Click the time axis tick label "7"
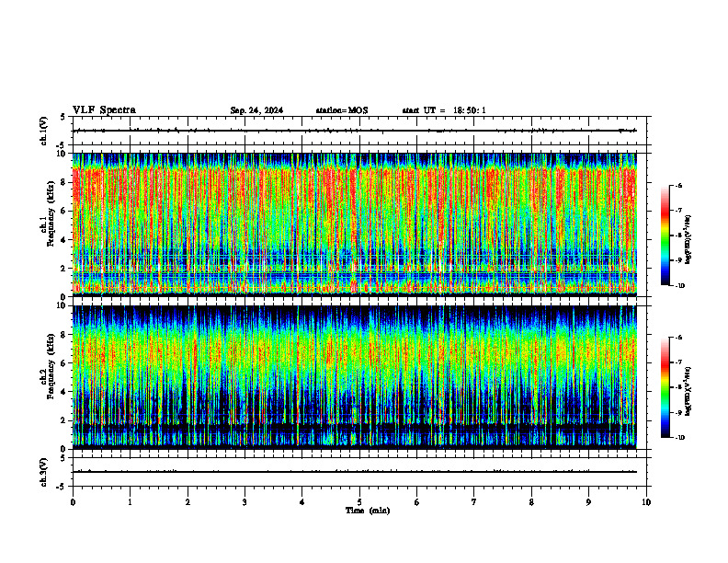This screenshot has width=728, height=563. click(x=474, y=502)
